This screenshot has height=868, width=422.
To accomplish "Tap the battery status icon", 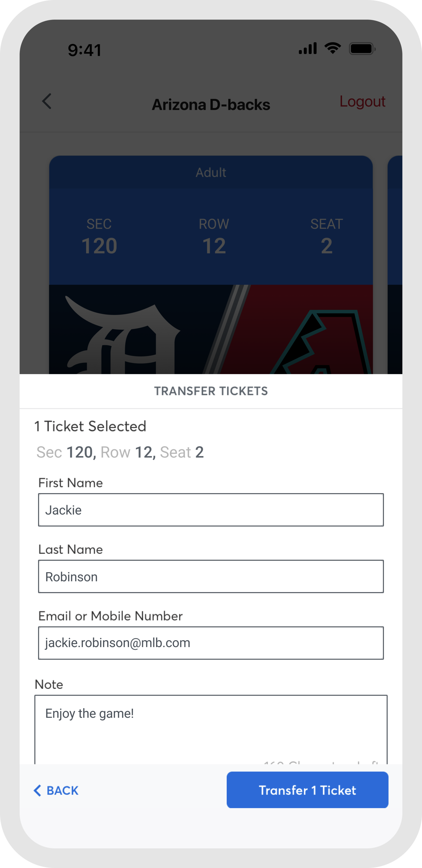I will 362,49.
